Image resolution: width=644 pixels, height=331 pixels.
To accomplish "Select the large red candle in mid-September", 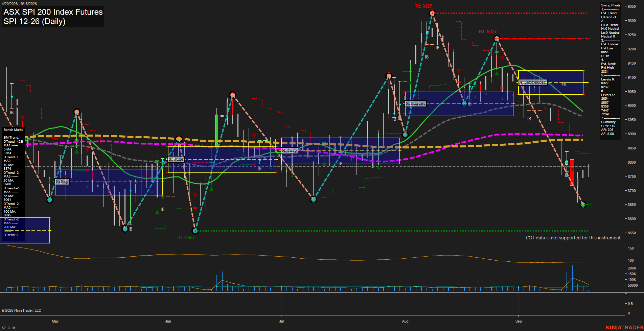I will coord(572,172).
